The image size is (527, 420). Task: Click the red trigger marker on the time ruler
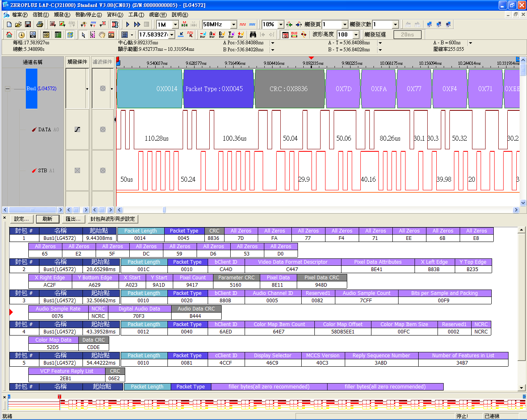click(x=311, y=58)
